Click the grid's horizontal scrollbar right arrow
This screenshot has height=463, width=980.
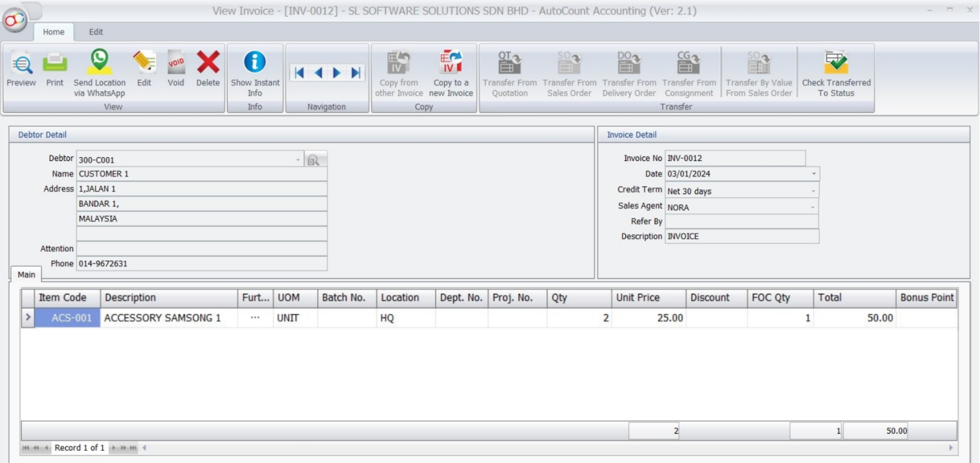(951, 448)
